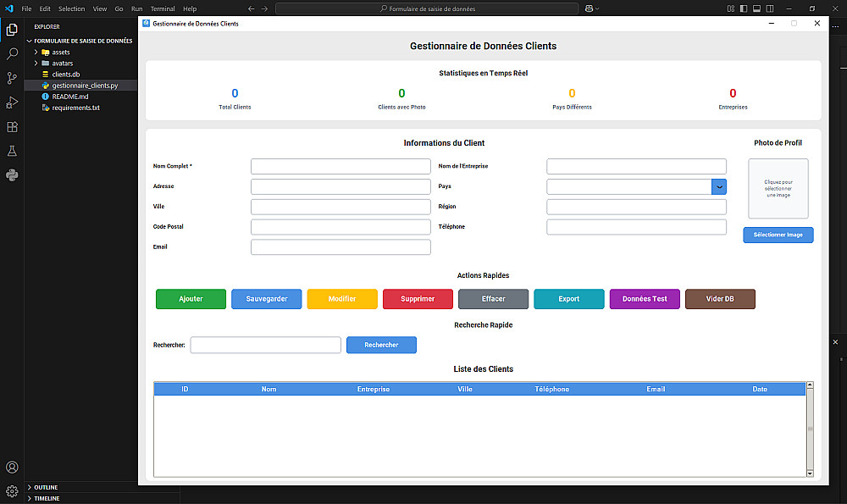Open the Extensions view icon
This screenshot has width=847, height=504.
pos(12,127)
